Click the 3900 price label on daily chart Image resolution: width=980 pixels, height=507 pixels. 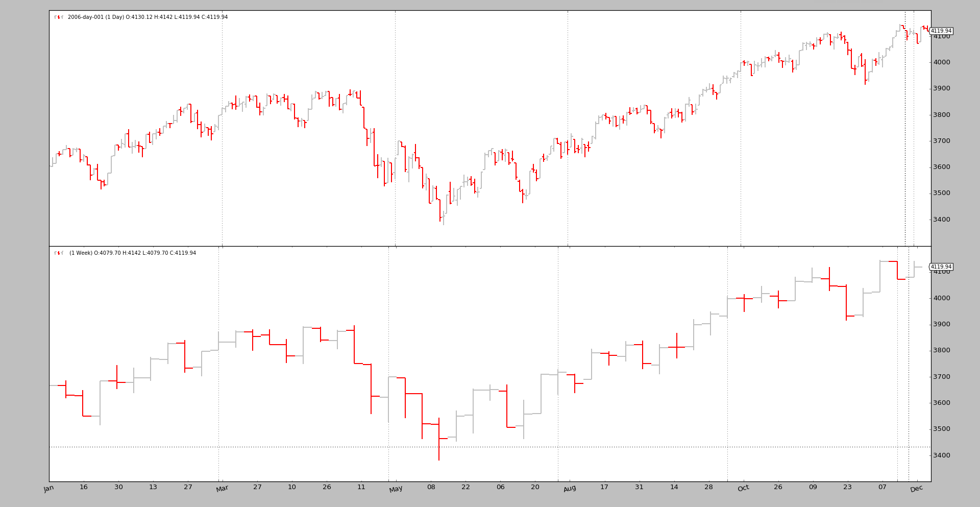941,88
